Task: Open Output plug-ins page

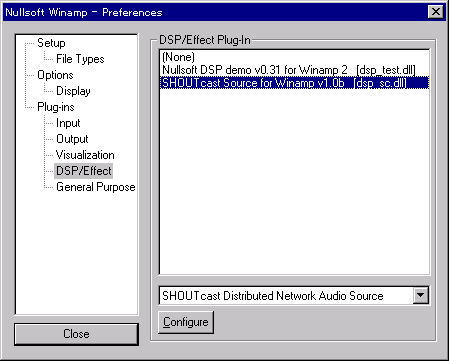Action: click(x=72, y=139)
